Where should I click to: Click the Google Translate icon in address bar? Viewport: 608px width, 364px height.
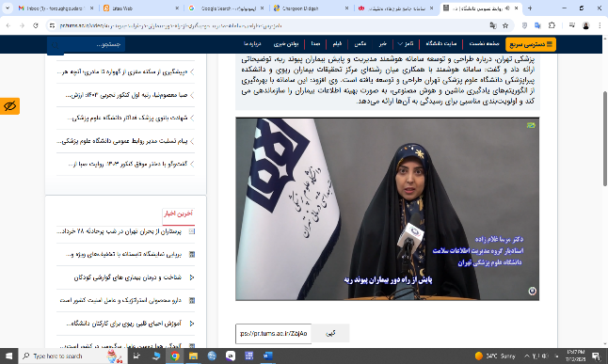tap(493, 25)
